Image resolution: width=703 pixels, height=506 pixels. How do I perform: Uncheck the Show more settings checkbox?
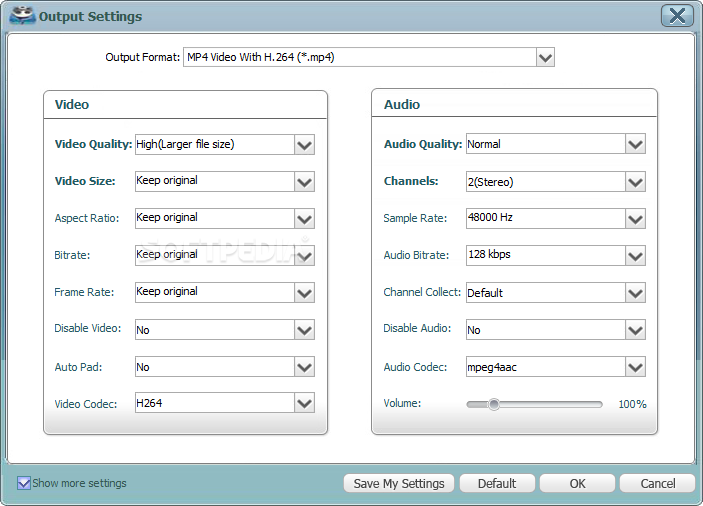24,483
